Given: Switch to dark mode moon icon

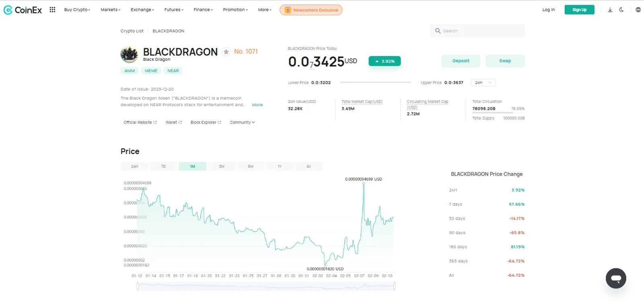Looking at the screenshot, I should (621, 10).
